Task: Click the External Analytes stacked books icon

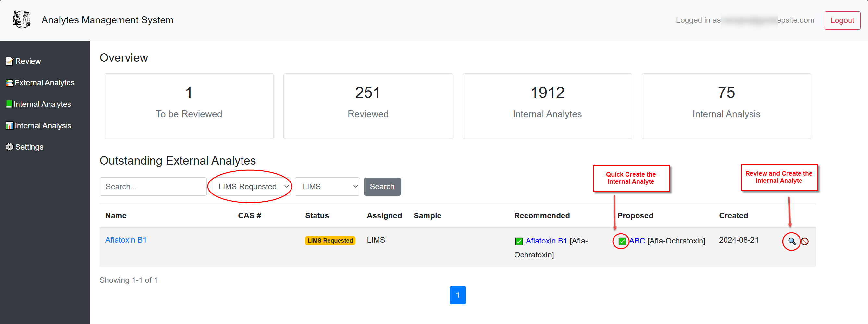Action: (9, 83)
